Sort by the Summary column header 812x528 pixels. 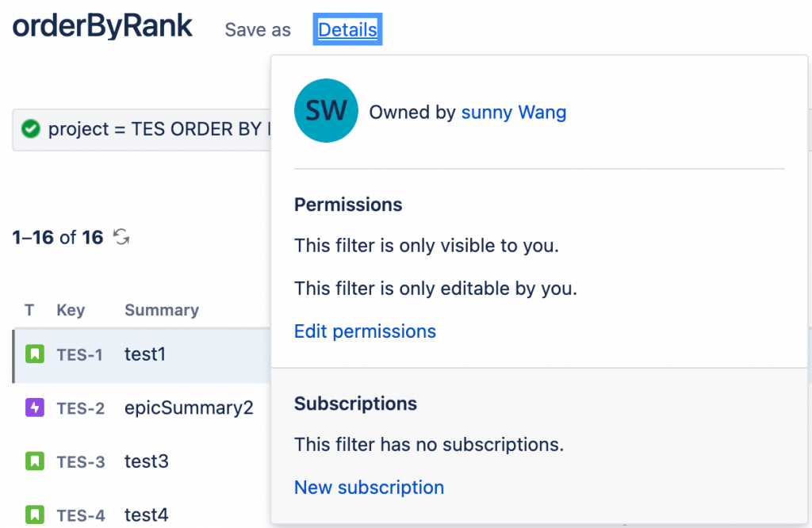point(162,310)
